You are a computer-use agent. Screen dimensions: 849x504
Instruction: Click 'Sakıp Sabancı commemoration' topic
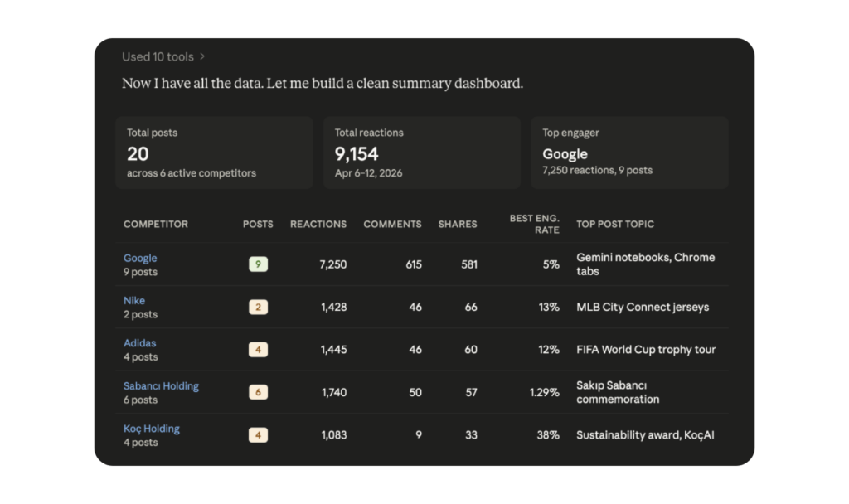(618, 392)
